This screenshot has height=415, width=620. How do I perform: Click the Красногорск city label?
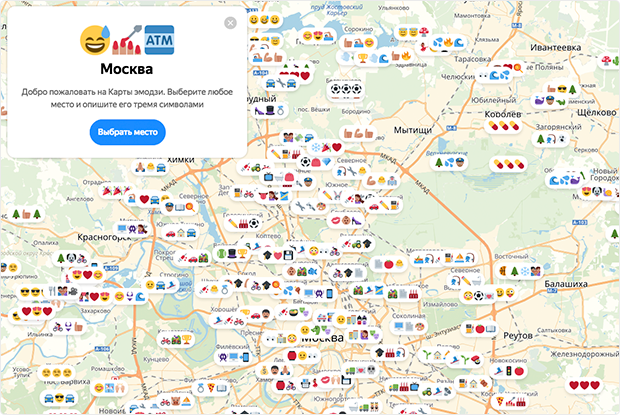104,237
